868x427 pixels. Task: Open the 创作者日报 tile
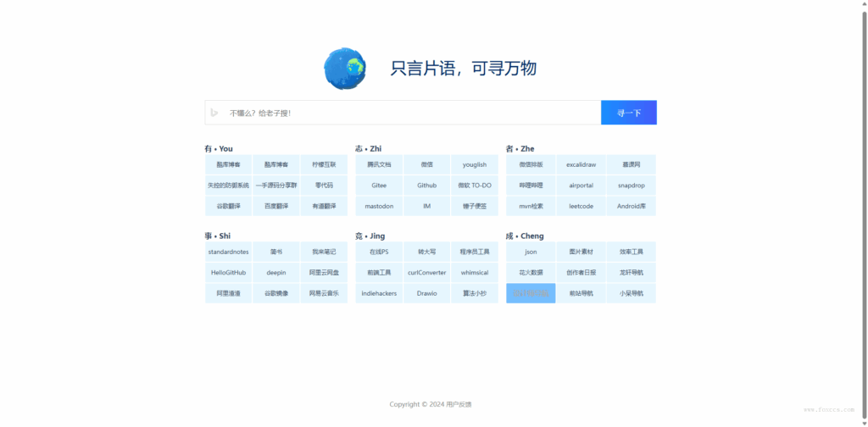tap(581, 273)
